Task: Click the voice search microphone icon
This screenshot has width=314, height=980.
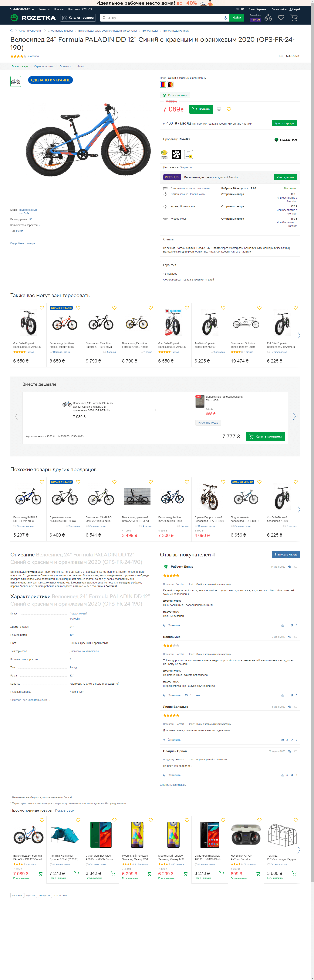Action: [x=225, y=18]
